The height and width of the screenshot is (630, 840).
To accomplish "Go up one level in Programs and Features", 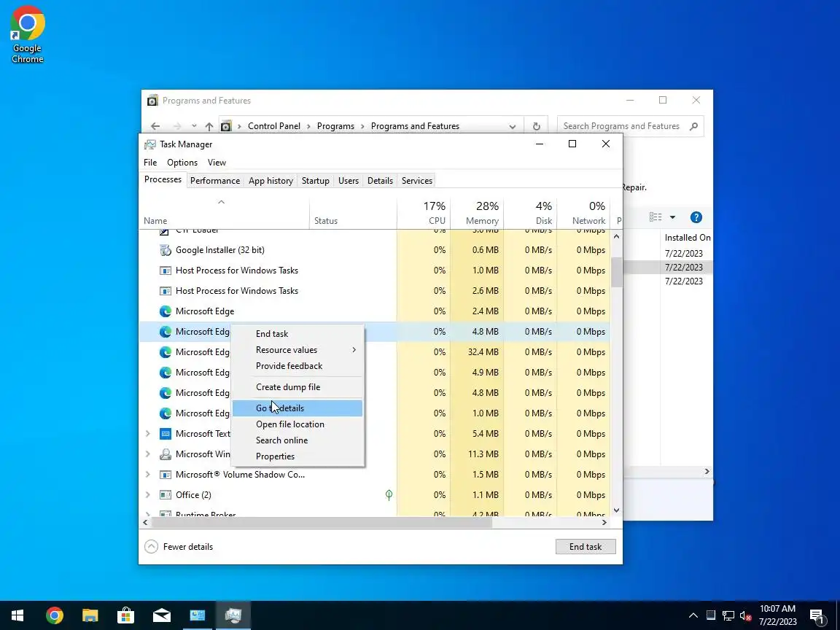I will click(x=209, y=126).
